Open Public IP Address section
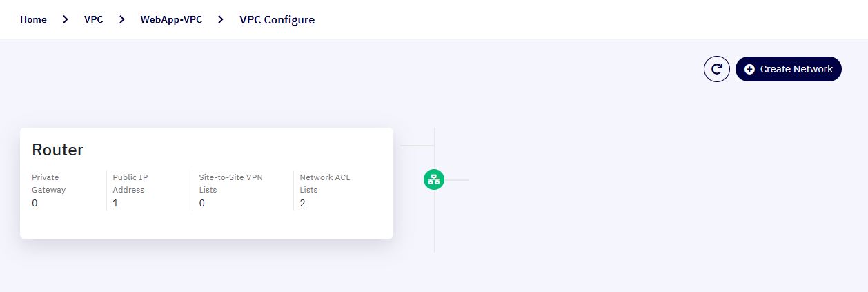Viewport: 868px width, 292px height. tap(130, 184)
